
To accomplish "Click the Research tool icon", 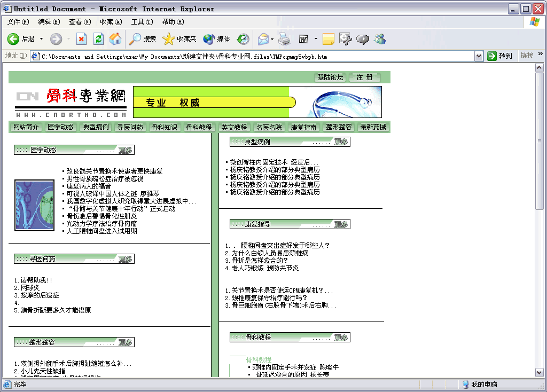I will pyautogui.click(x=346, y=39).
